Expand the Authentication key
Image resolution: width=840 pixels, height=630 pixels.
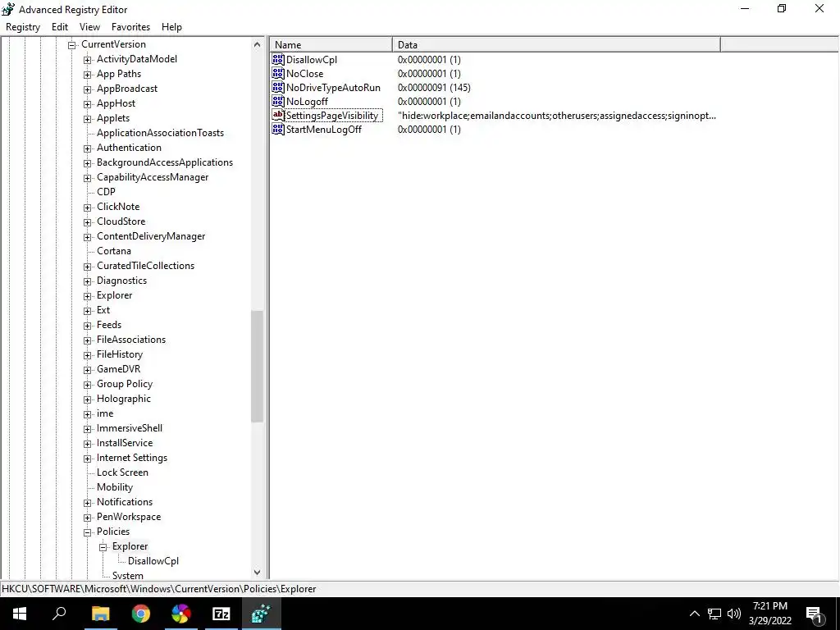point(87,148)
